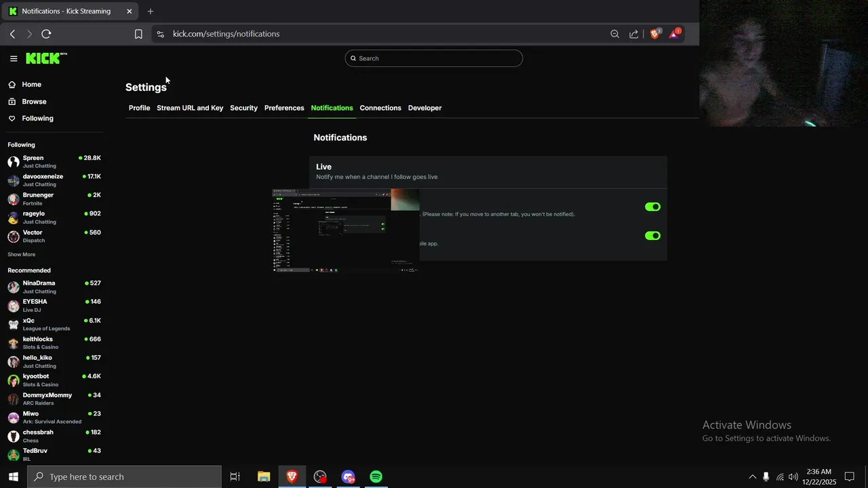Open the Developer tab
The width and height of the screenshot is (868, 488).
[x=425, y=108]
